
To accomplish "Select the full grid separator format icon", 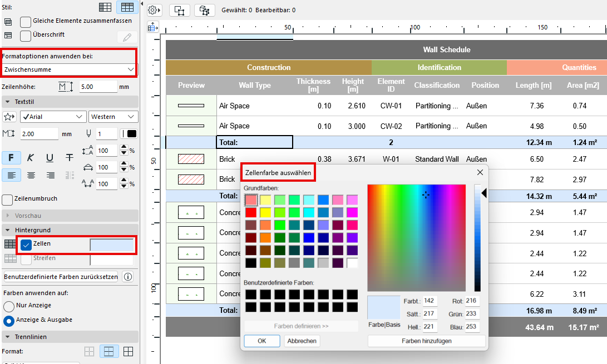I will (x=128, y=351).
